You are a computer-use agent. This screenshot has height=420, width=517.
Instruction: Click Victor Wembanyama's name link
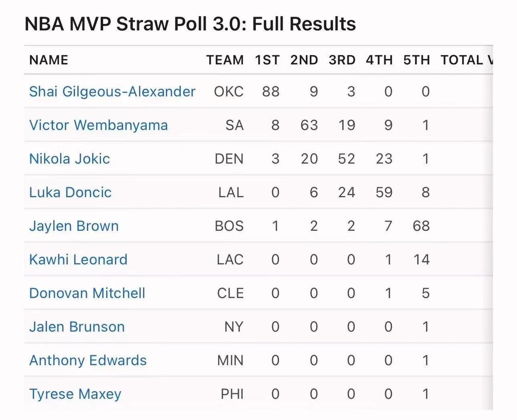click(98, 125)
